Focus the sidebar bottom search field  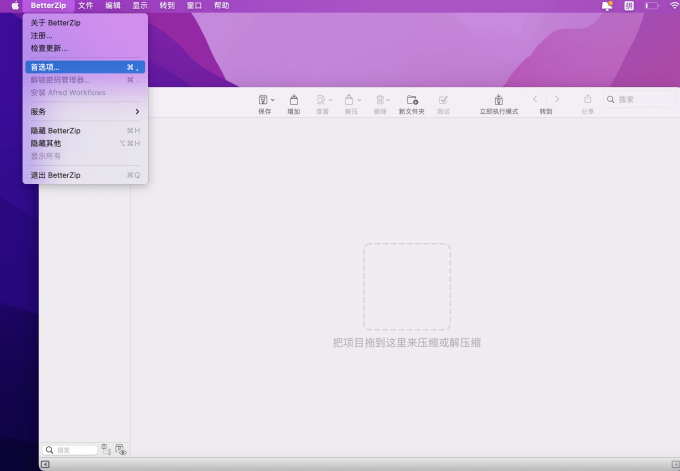(x=69, y=450)
